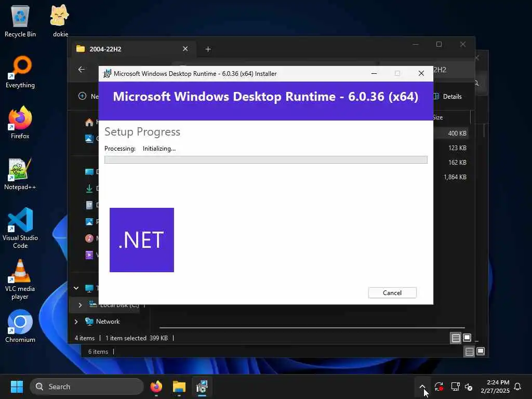The image size is (532, 399).
Task: Click the update sync tray icon
Action: coord(438,387)
